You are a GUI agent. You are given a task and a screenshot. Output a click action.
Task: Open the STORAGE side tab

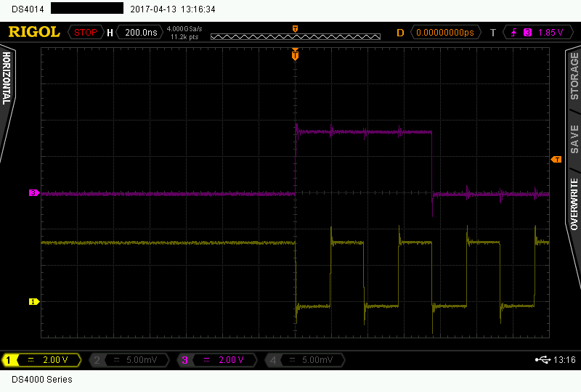[574, 76]
